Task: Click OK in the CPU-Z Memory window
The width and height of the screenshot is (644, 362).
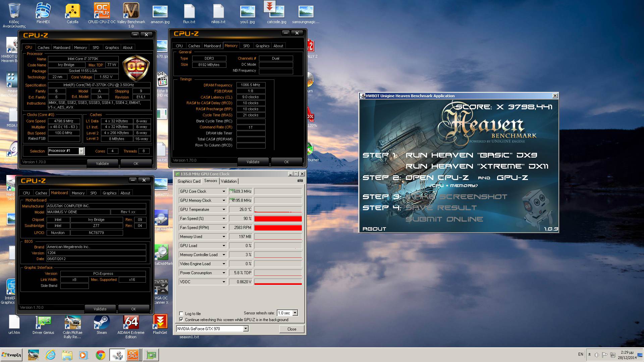Action: (286, 162)
